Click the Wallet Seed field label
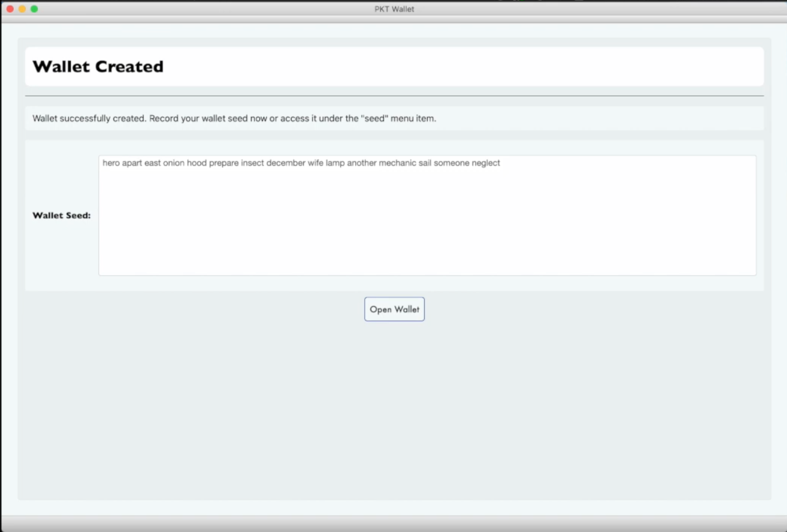 pos(61,215)
